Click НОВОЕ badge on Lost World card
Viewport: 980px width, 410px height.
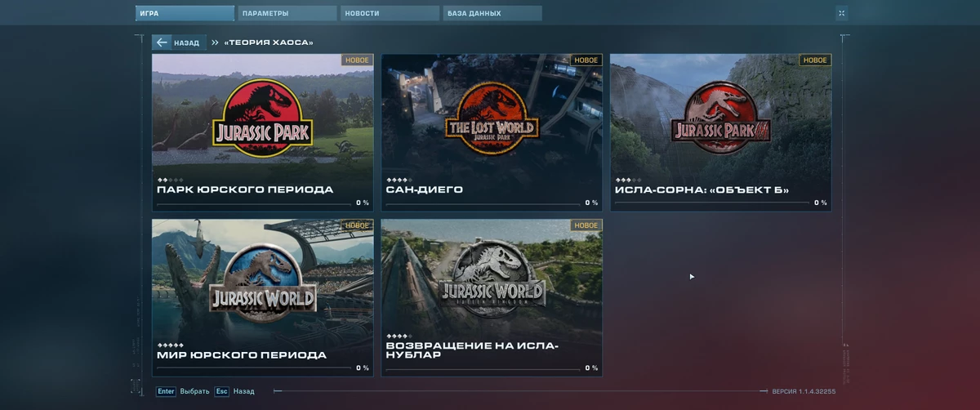pyautogui.click(x=586, y=60)
